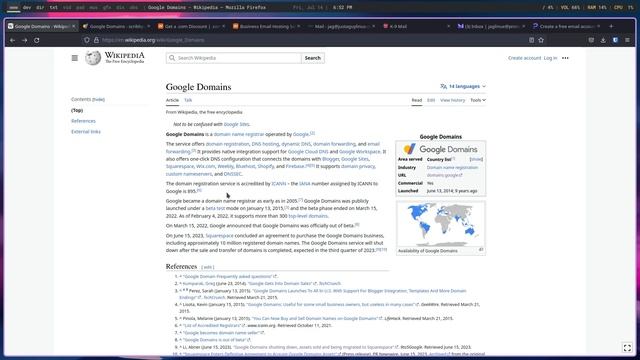Go forward using Firefox forward arrow
The width and height of the screenshot is (640, 360).
[24, 40]
